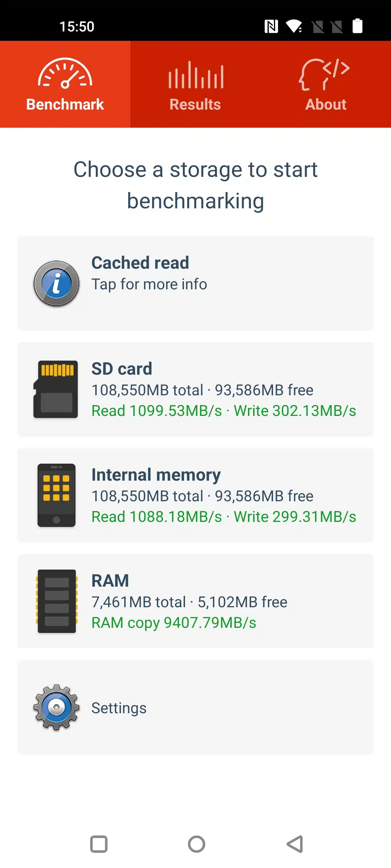Open the About tab

(326, 104)
